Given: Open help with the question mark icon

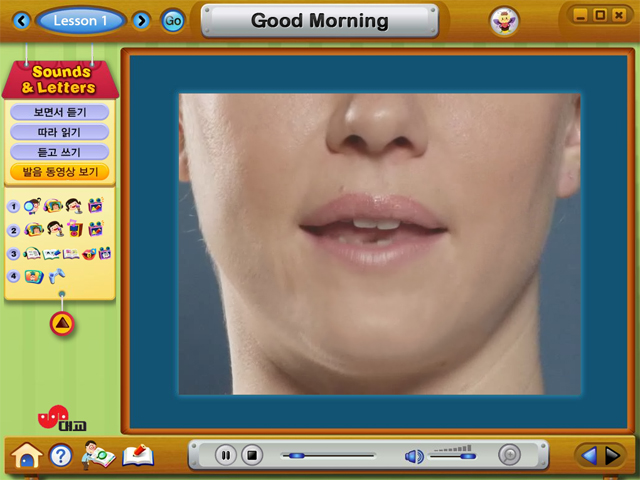Looking at the screenshot, I should (x=60, y=456).
